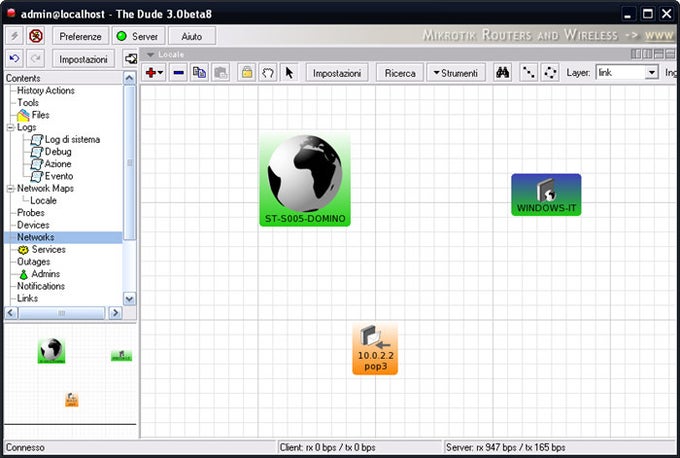Click globe thumbnail in overview minimap
The width and height of the screenshot is (680, 458).
(x=51, y=350)
